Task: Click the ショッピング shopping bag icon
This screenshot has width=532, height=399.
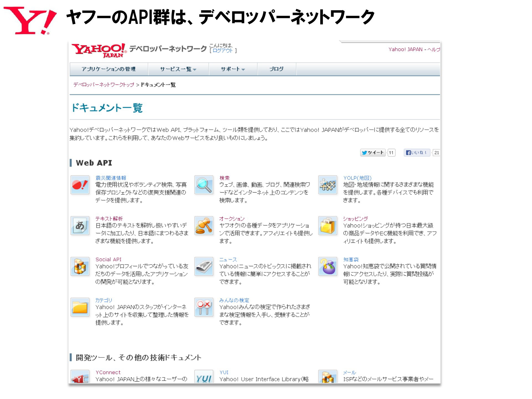Action: coord(328,226)
